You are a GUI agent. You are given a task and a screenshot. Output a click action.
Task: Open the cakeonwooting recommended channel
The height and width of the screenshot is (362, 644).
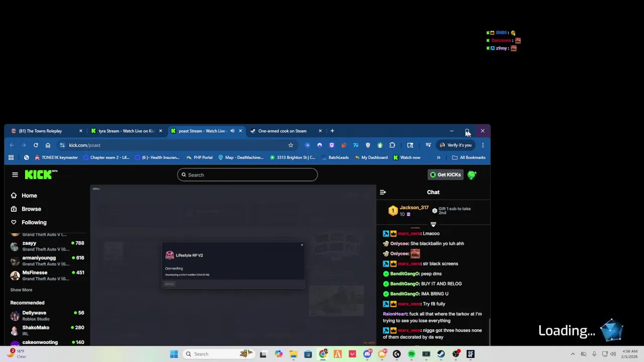[x=47, y=343]
